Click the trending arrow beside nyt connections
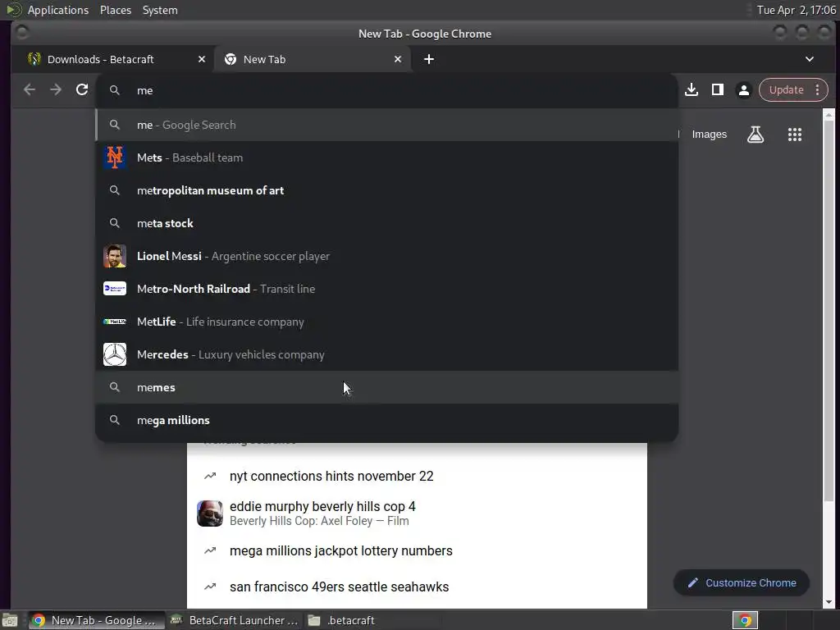The height and width of the screenshot is (630, 840). click(x=210, y=476)
